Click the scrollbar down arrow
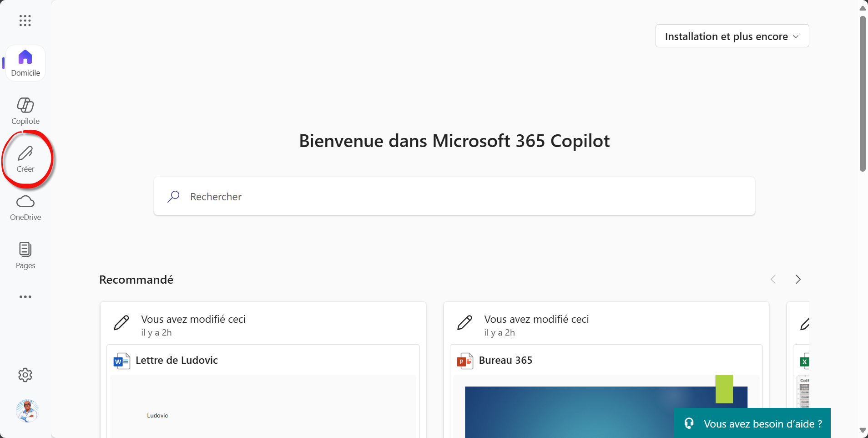This screenshot has width=868, height=438. click(x=863, y=430)
